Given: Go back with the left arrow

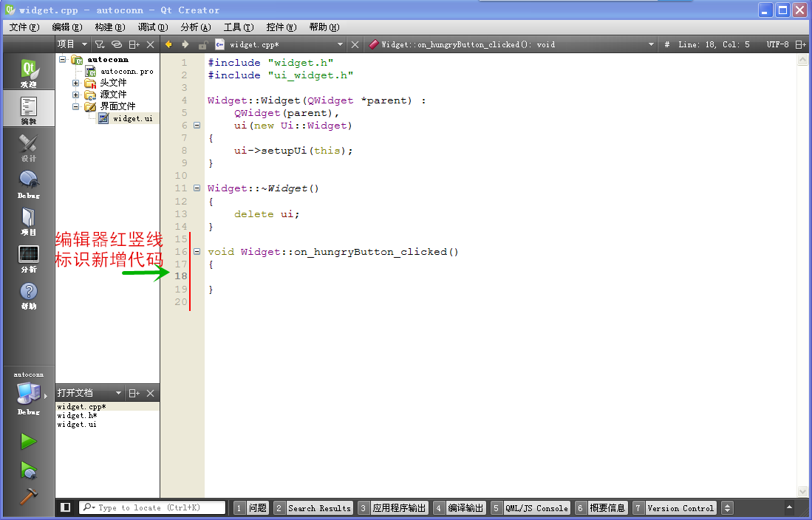Looking at the screenshot, I should [x=168, y=44].
